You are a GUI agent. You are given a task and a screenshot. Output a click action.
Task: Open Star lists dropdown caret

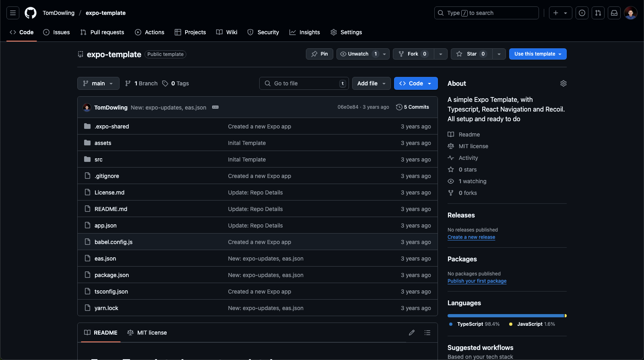coord(499,54)
